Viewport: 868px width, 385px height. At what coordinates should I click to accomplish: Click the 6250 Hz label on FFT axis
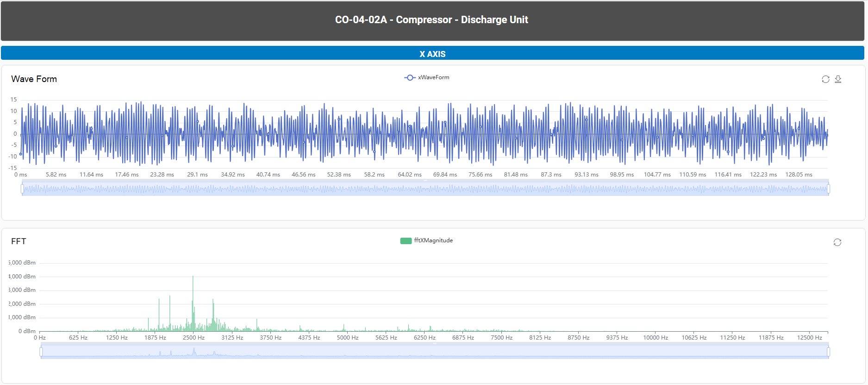(x=425, y=338)
